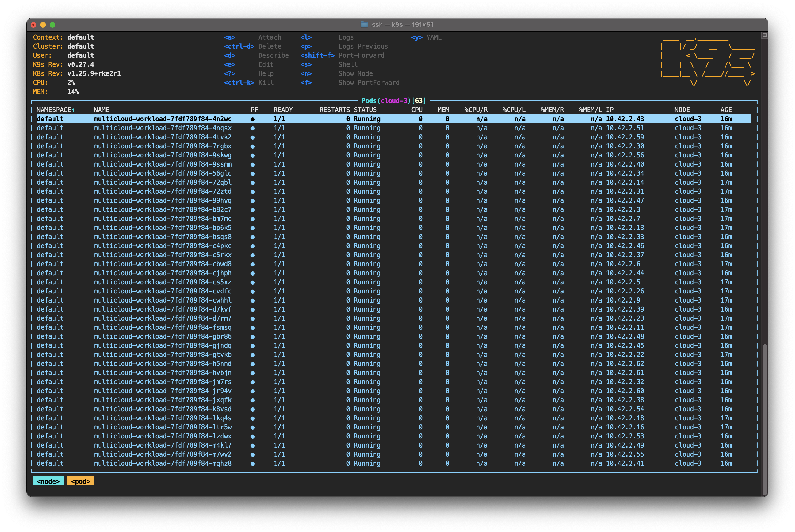Select pod multicloud-workload-7fdf789f84-c4pkc
The image size is (795, 532).
[x=394, y=246]
